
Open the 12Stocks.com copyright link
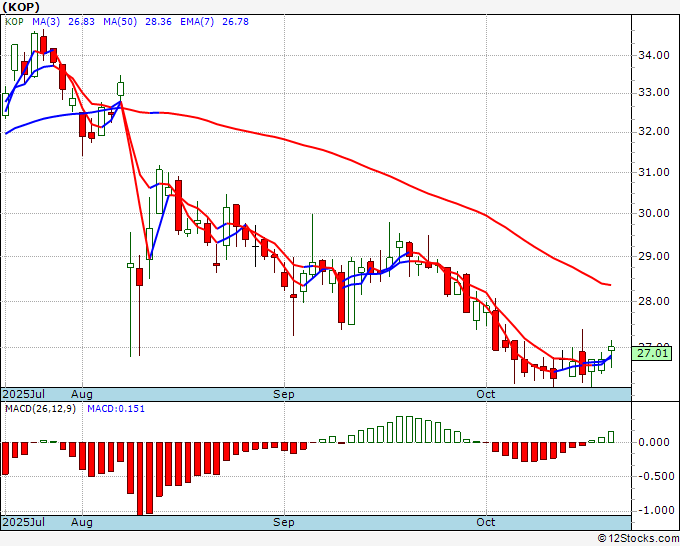[638, 539]
